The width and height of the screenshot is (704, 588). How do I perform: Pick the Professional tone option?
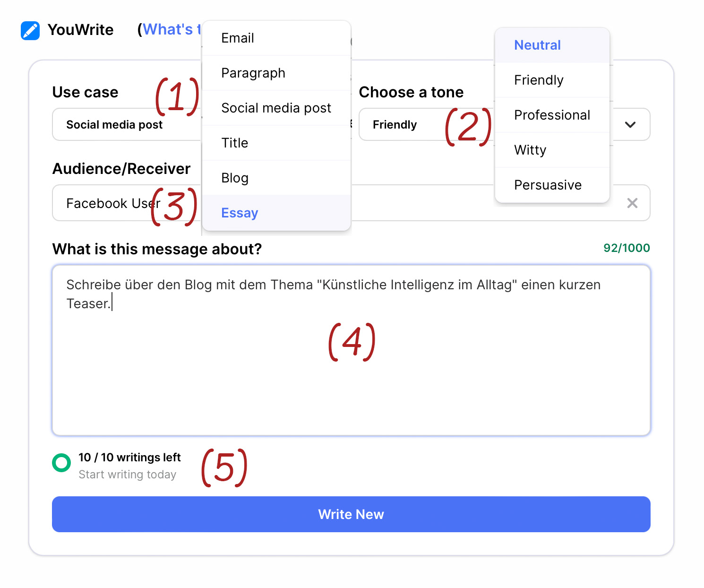[552, 115]
